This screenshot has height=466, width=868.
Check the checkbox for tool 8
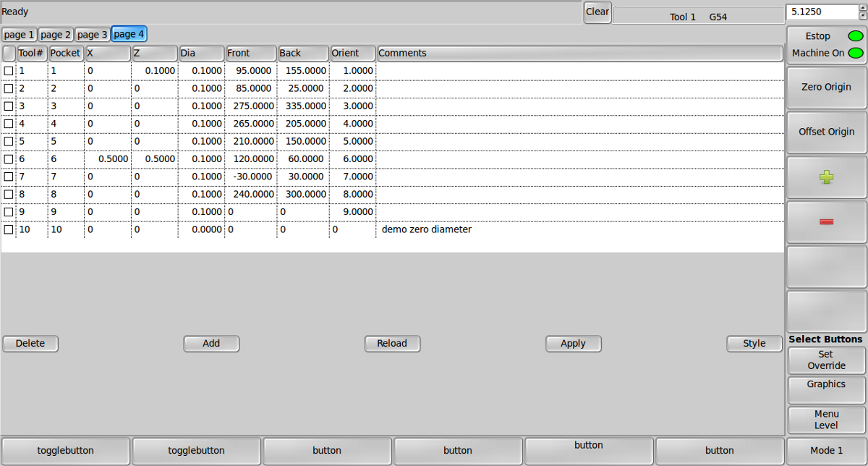tap(9, 194)
